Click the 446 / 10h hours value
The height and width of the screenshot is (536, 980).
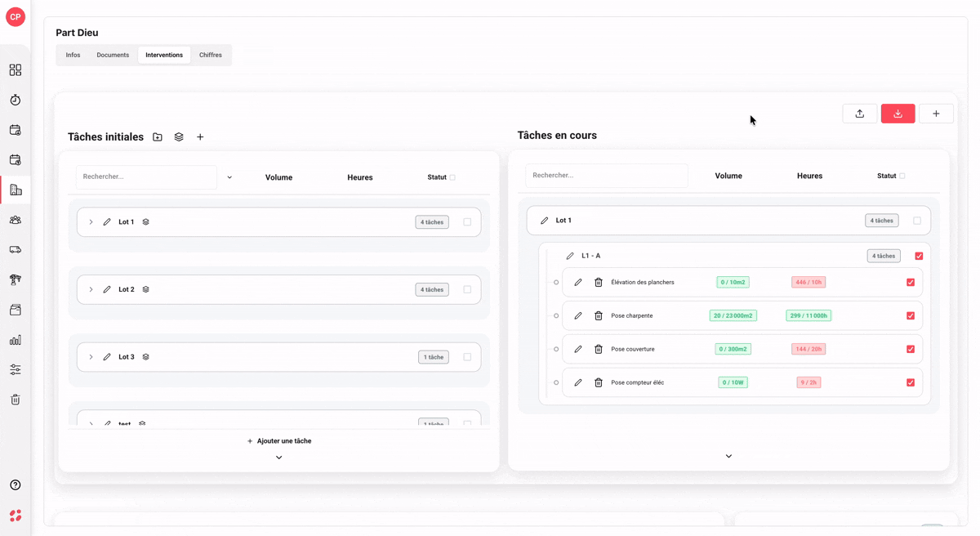[808, 282]
